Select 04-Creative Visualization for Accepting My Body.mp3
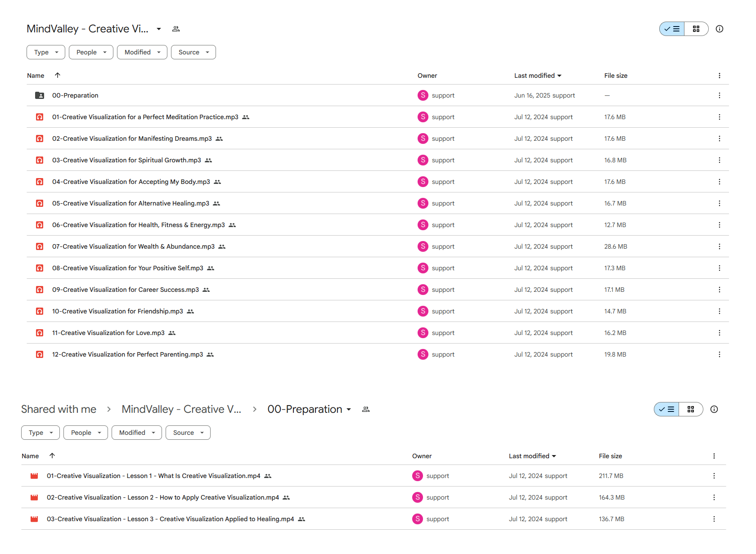 (x=131, y=182)
